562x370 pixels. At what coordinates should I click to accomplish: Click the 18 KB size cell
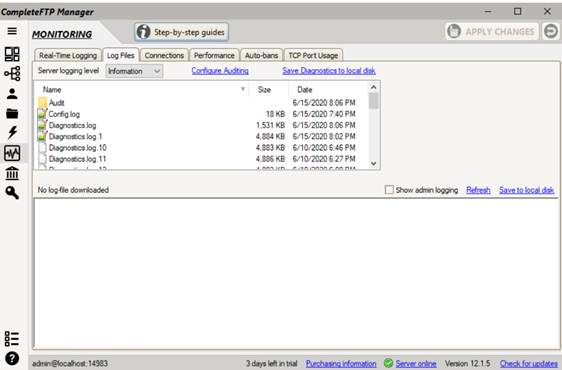[275, 114]
